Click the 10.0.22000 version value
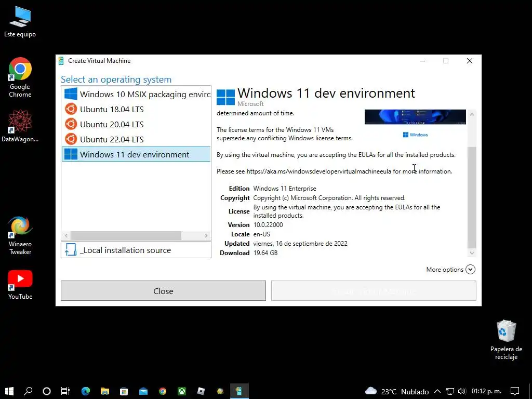Viewport: 532px width, 399px height. pos(268,224)
